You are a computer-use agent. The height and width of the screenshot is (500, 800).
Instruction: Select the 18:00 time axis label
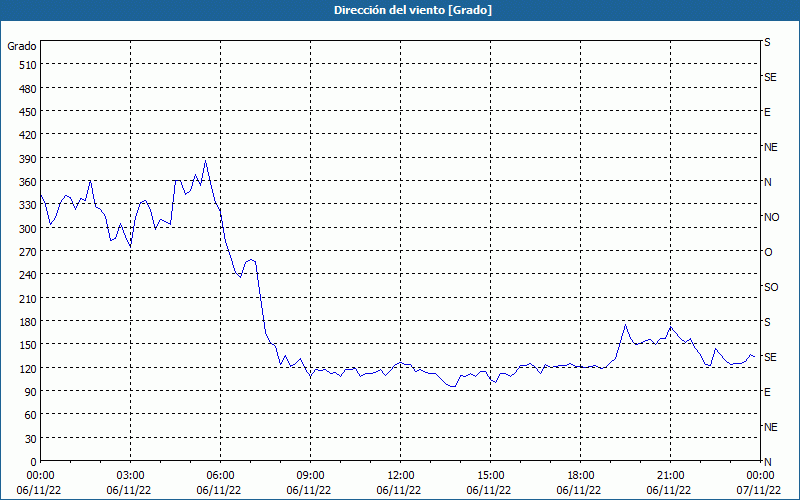pos(581,476)
